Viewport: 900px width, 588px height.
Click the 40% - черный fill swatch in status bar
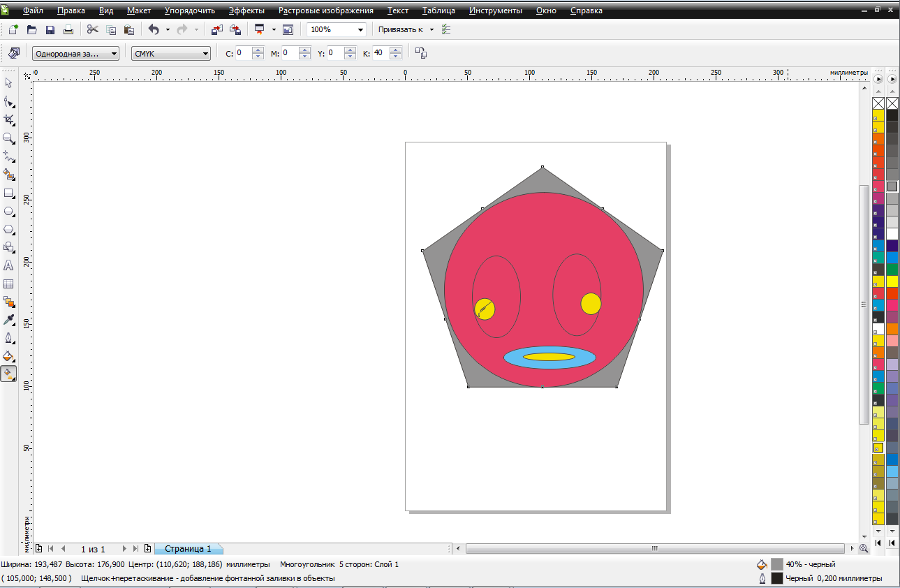(x=777, y=564)
